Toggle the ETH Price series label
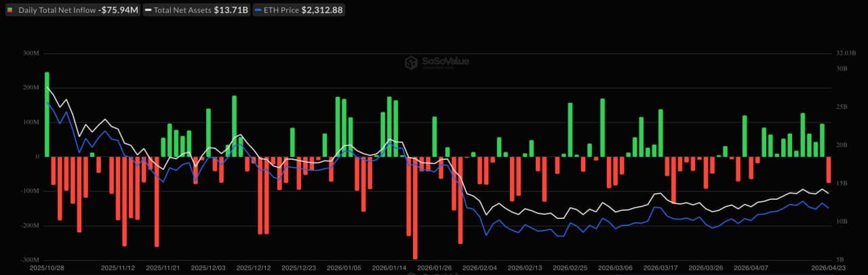This screenshot has height=275, width=868. click(285, 11)
